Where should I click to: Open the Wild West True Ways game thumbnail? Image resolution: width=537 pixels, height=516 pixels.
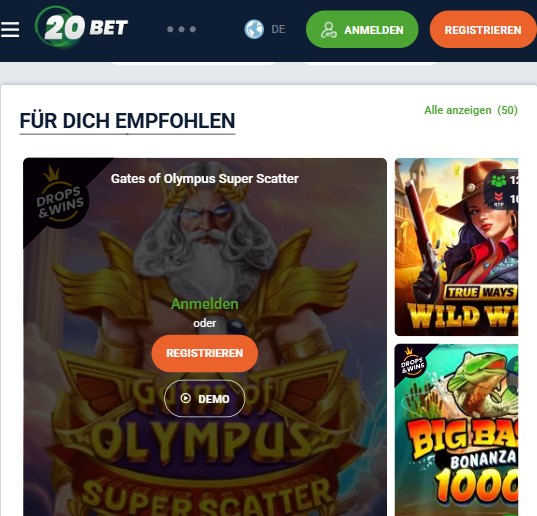[x=456, y=247]
